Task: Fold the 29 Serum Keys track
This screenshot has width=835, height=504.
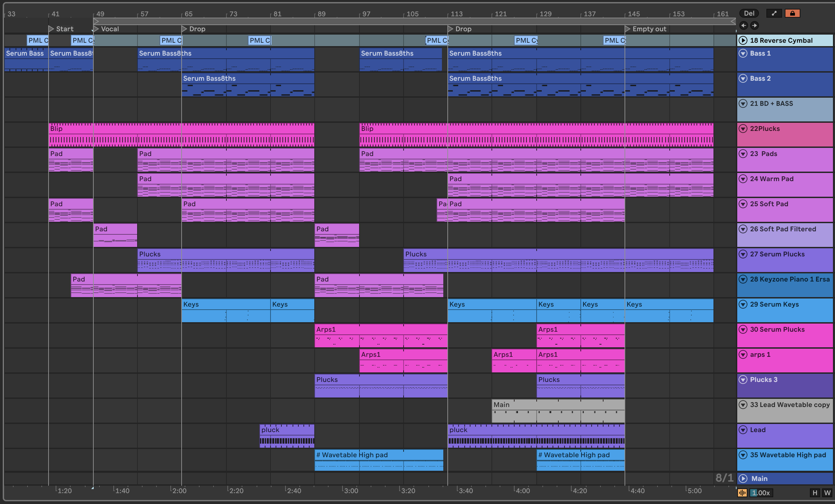Action: (743, 304)
